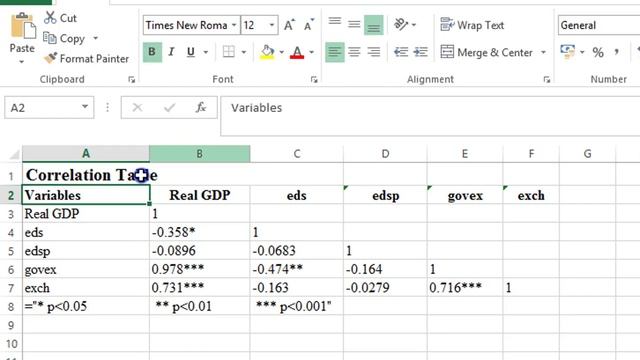
Task: Open Name Box dropdown arrow
Action: (84, 107)
